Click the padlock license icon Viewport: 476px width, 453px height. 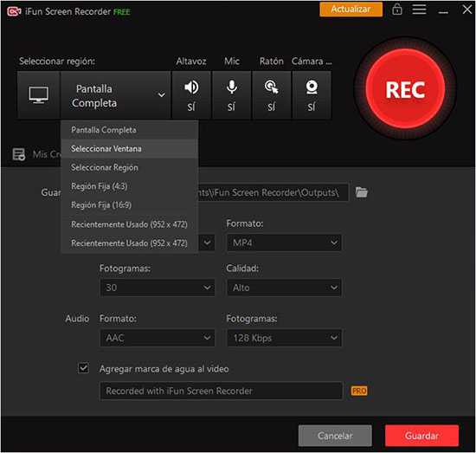397,10
